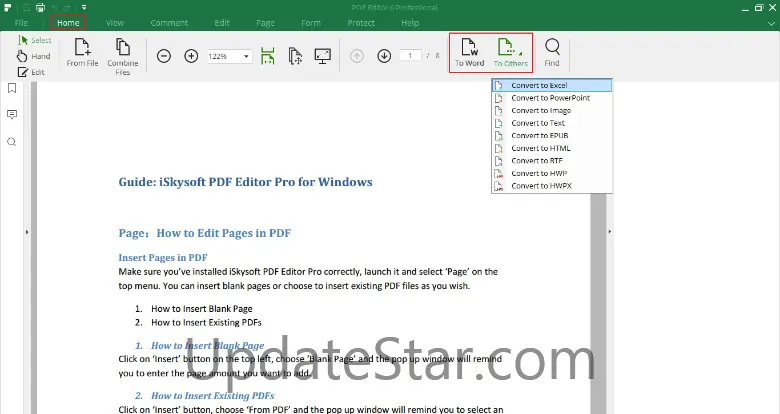Screen dimensions: 780x414
Task: Select the Select tool in toolbar
Action: 34,40
